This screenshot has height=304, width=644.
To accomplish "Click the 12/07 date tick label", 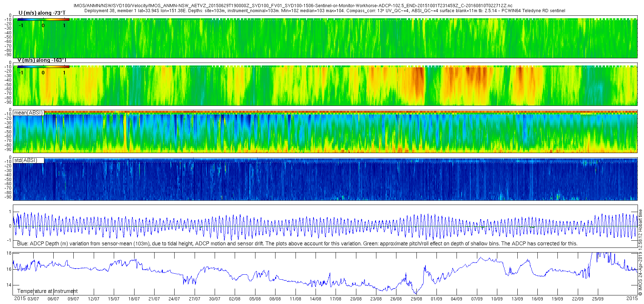I will [94, 299].
